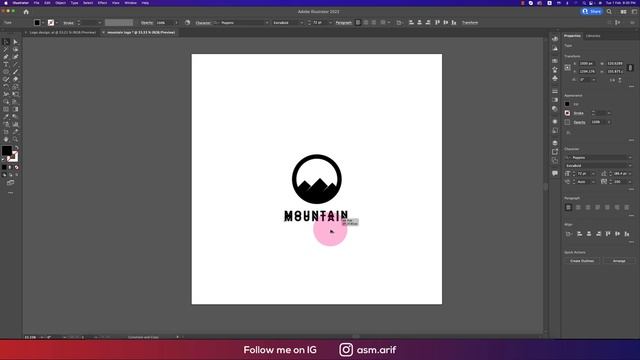Click vertical align bottom in control bar

coord(454,22)
